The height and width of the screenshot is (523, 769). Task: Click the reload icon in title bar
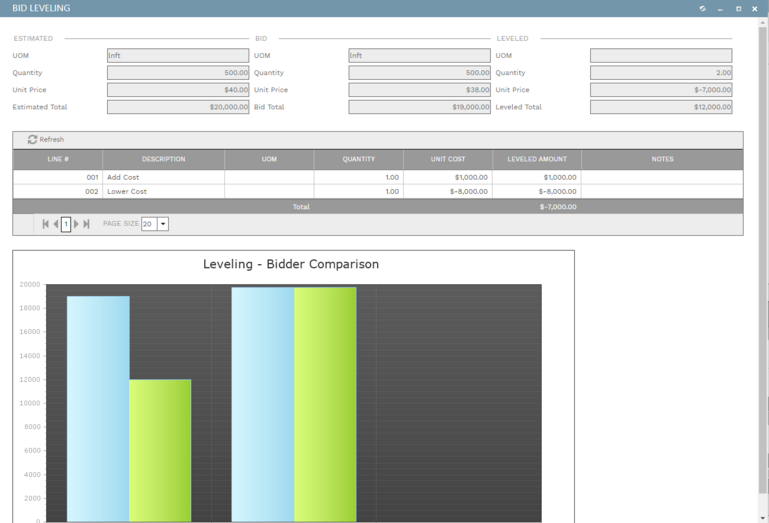pos(702,8)
